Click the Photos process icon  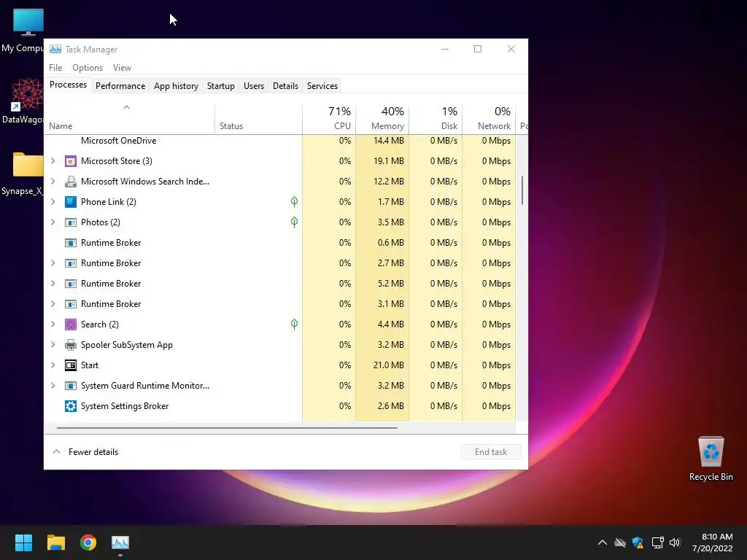coord(71,222)
